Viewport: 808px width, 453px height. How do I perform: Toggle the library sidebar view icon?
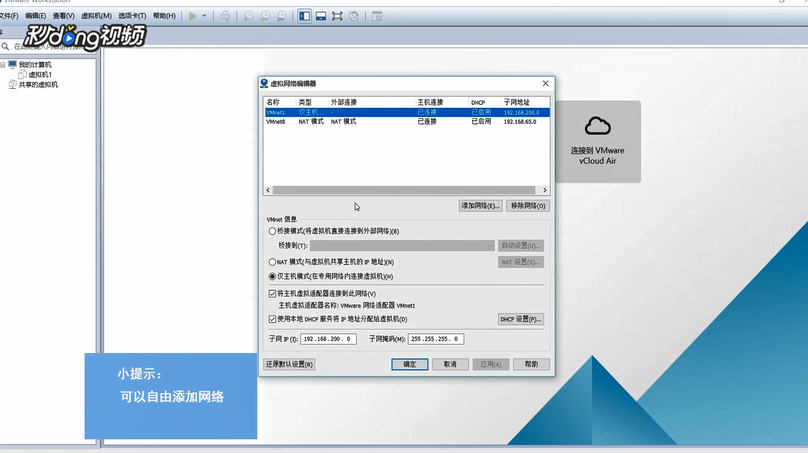click(x=305, y=16)
